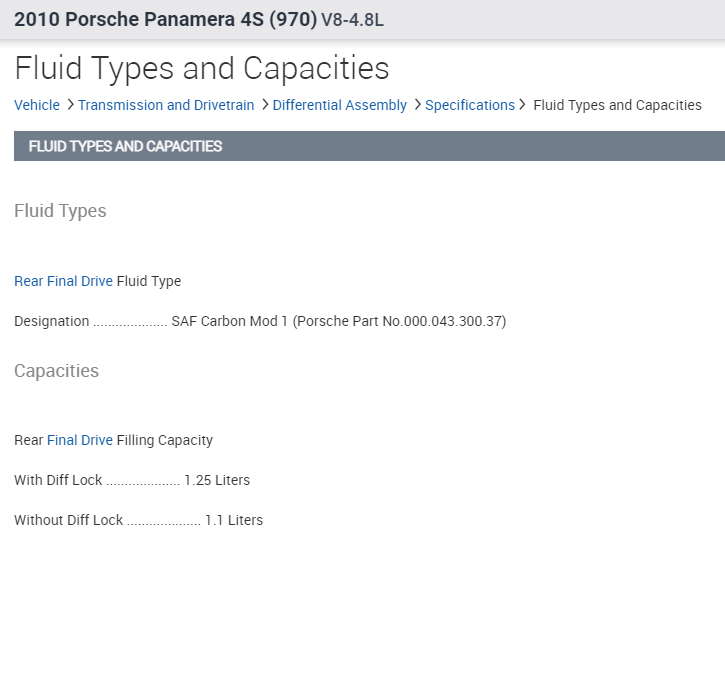Viewport: 725px width, 698px height.
Task: Click the Capacities subheading
Action: click(x=56, y=371)
